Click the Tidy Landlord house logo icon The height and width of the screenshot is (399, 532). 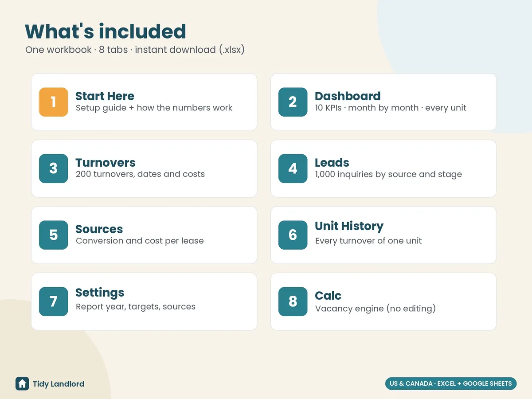tap(22, 383)
